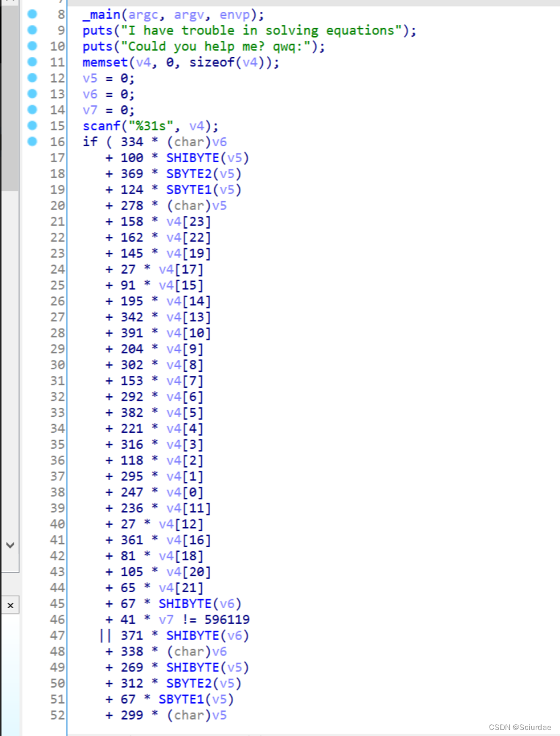560x736 pixels.
Task: Toggle the breakpoint on line 13
Action: [x=33, y=94]
